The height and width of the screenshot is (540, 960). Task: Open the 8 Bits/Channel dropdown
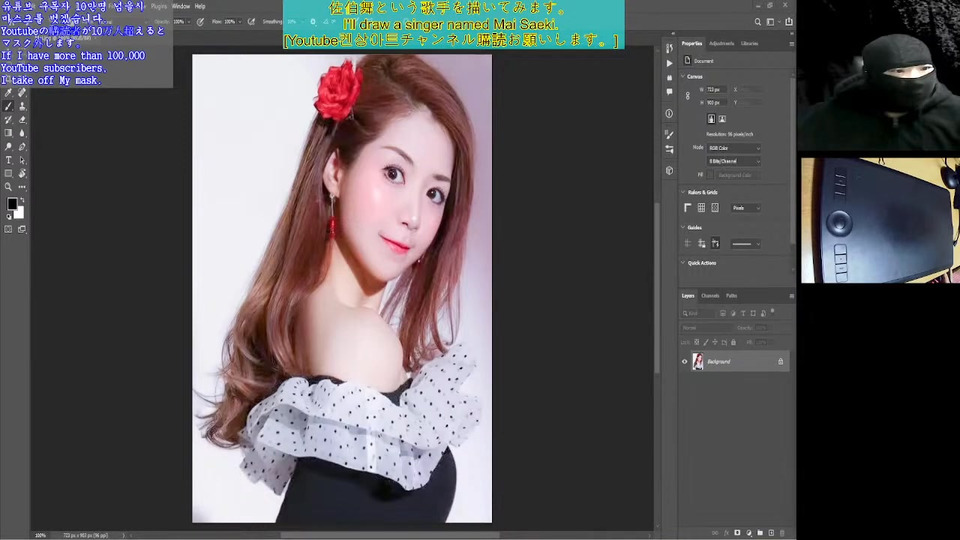coord(734,161)
